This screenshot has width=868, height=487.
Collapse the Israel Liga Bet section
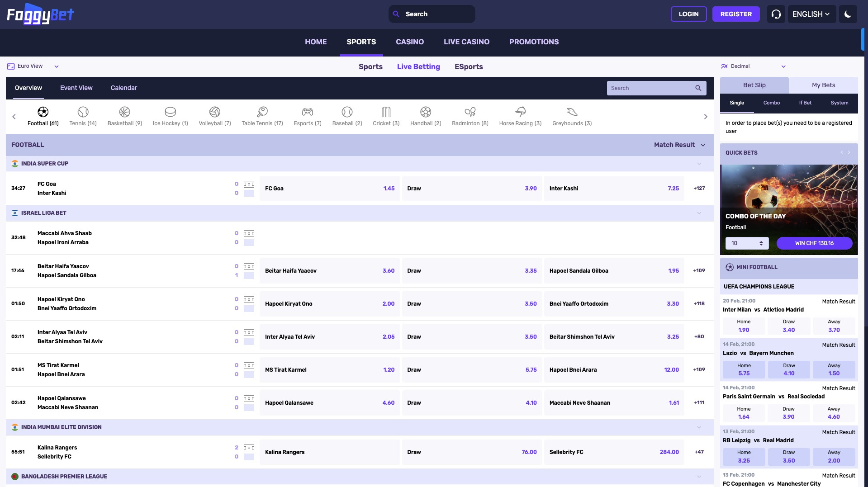click(700, 213)
